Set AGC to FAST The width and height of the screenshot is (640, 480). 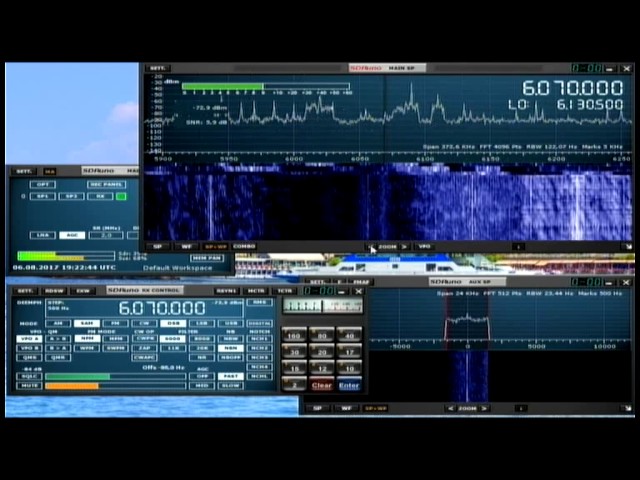[x=231, y=376]
